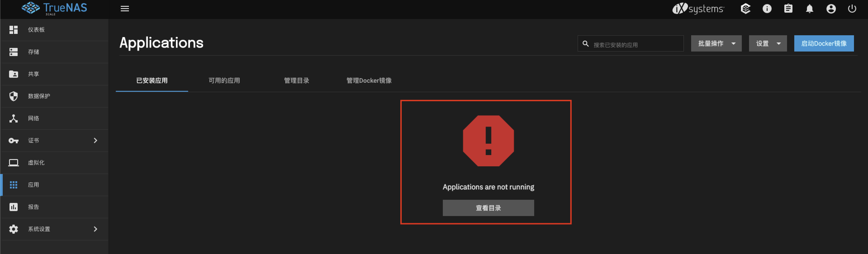This screenshot has height=254, width=868.
Task: Open 仪表板 in the sidebar
Action: (54, 30)
